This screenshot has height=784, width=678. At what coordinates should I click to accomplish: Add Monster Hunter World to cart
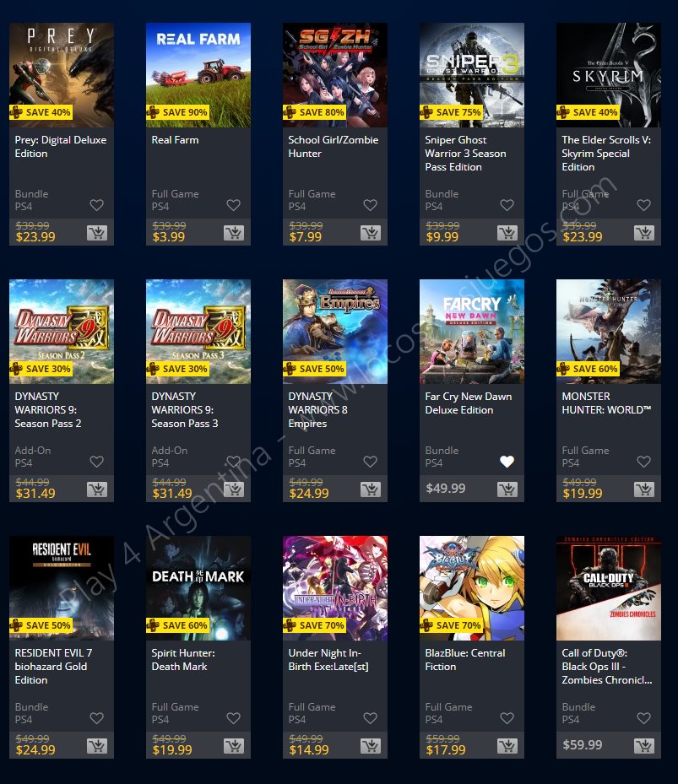[x=644, y=489]
